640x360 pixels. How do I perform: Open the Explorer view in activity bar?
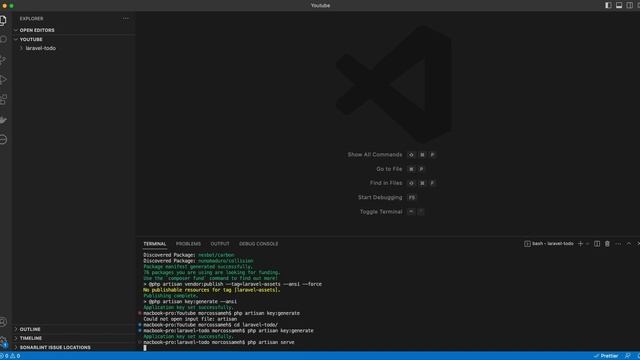[x=3, y=20]
